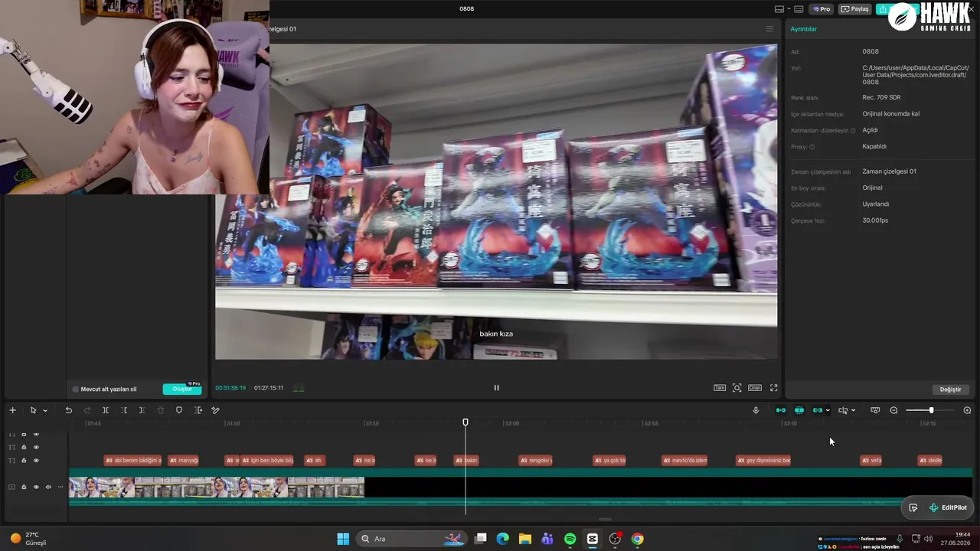Open Spotify from the taskbar
This screenshot has width=980, height=551.
(570, 539)
